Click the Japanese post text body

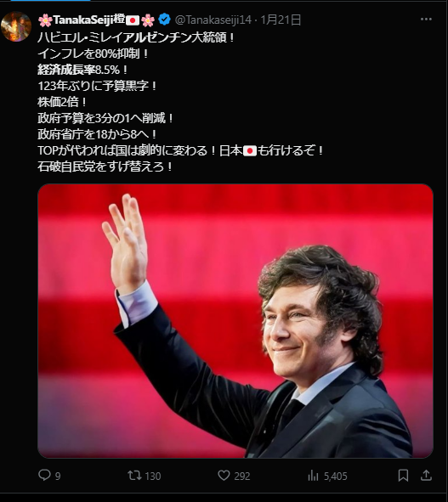point(181,102)
